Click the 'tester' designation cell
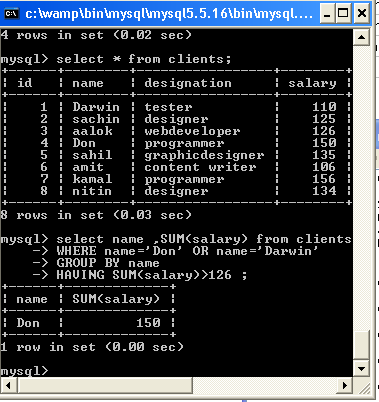 click(x=168, y=107)
